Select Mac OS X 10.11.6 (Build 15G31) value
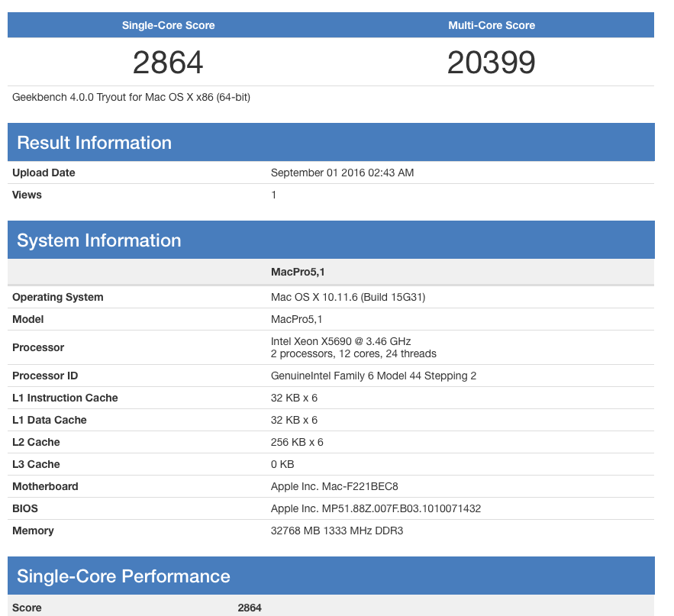 (348, 297)
